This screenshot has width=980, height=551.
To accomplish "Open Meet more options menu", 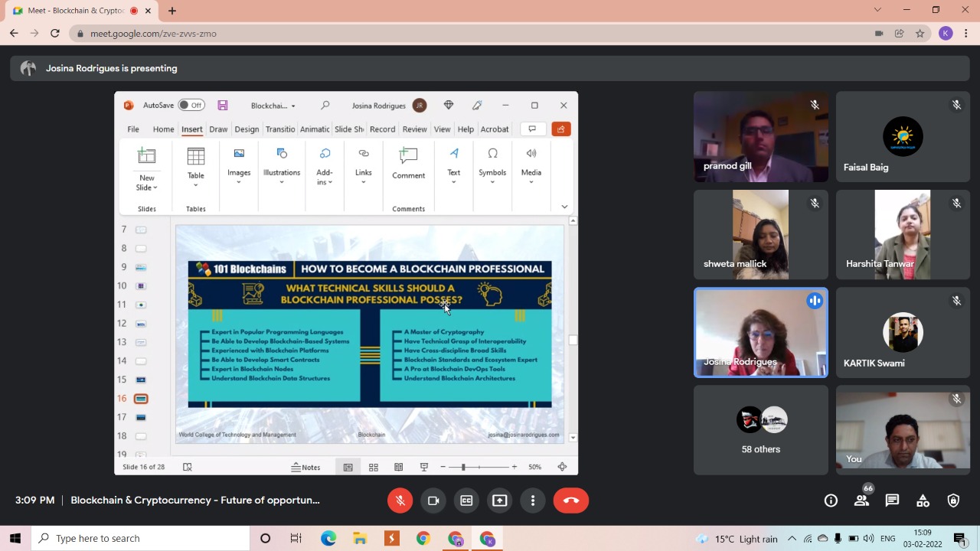I will click(533, 500).
